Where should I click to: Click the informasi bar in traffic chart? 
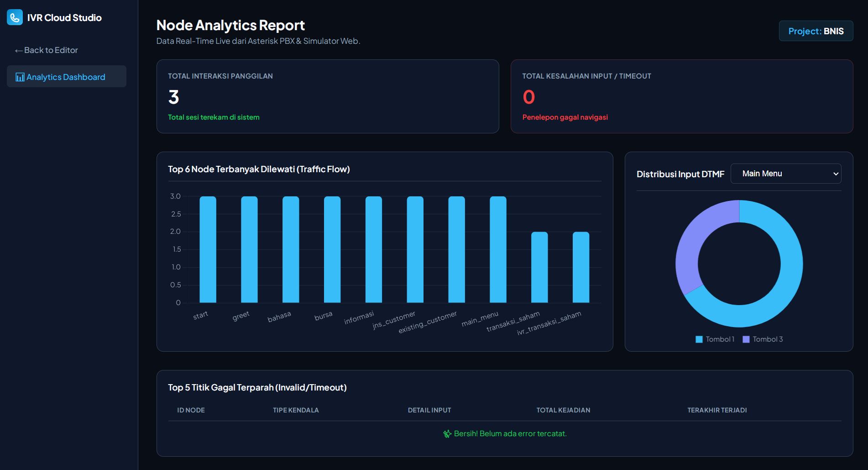pos(374,249)
